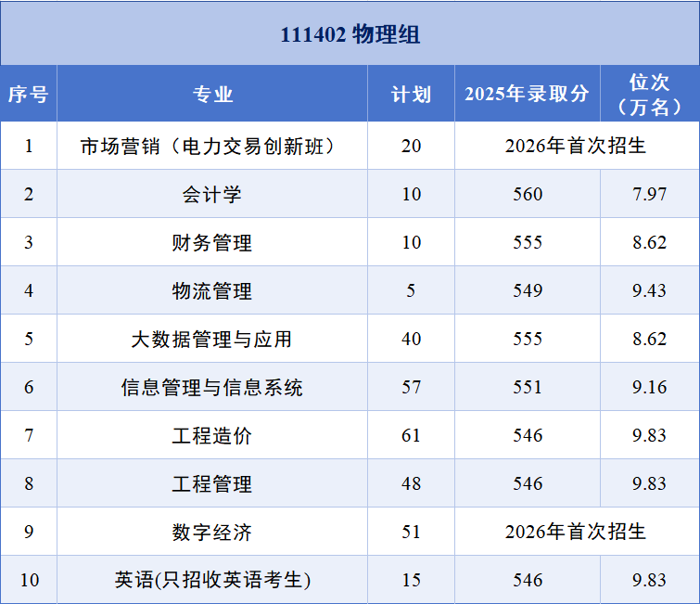The height and width of the screenshot is (604, 700).
Task: Click rank '9.83' in 工程造价 row
Action: [x=650, y=435]
